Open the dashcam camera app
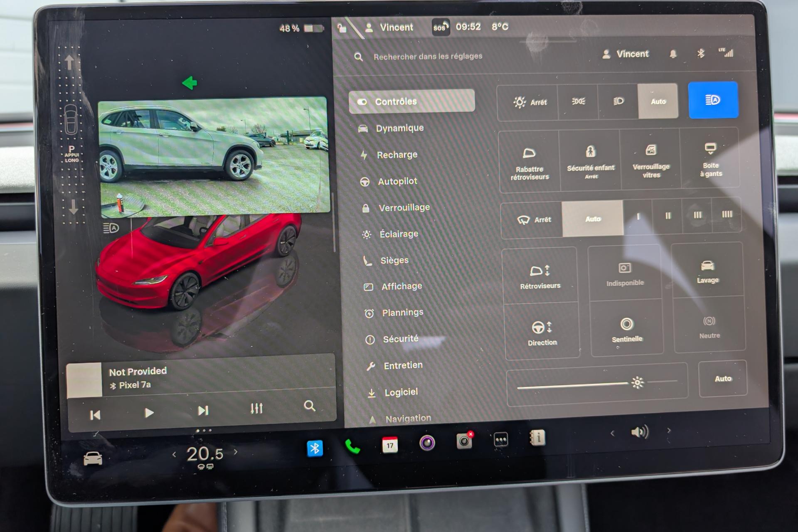Screen dimensions: 798x532 coord(464,441)
